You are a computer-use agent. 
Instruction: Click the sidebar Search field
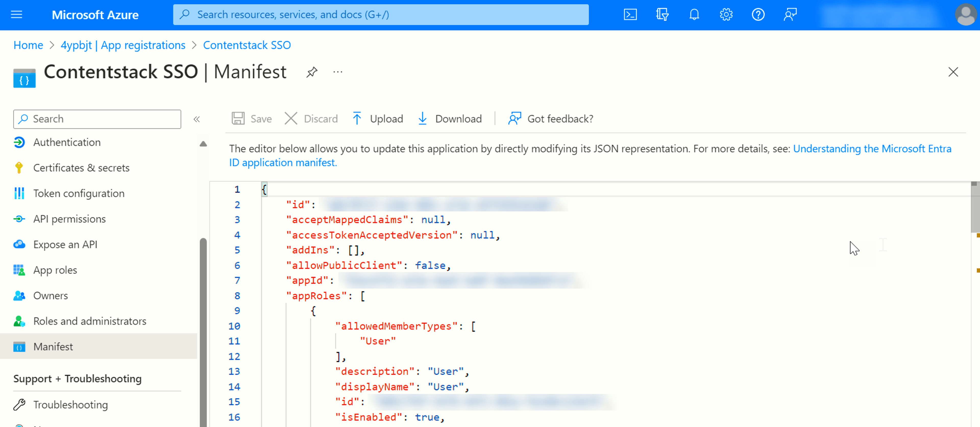click(97, 119)
